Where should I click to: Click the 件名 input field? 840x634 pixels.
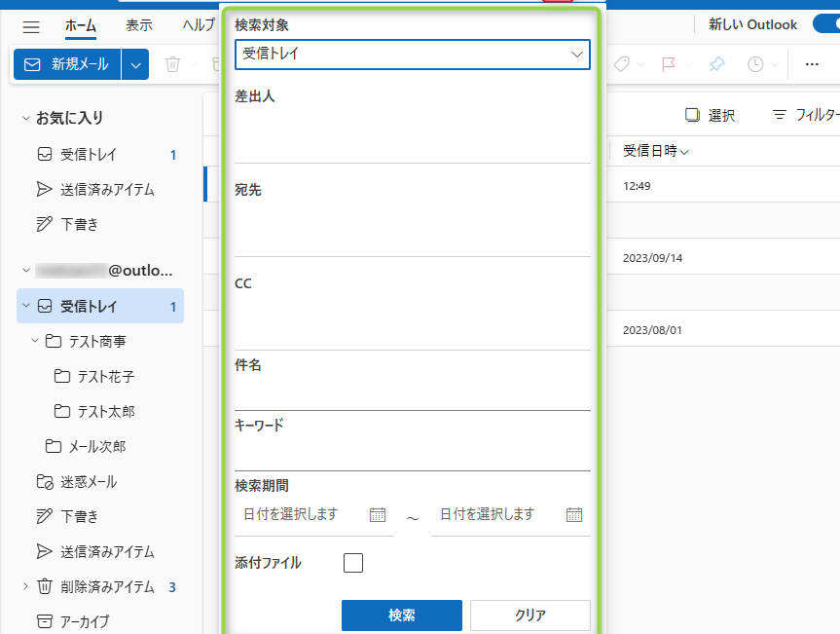click(x=413, y=392)
